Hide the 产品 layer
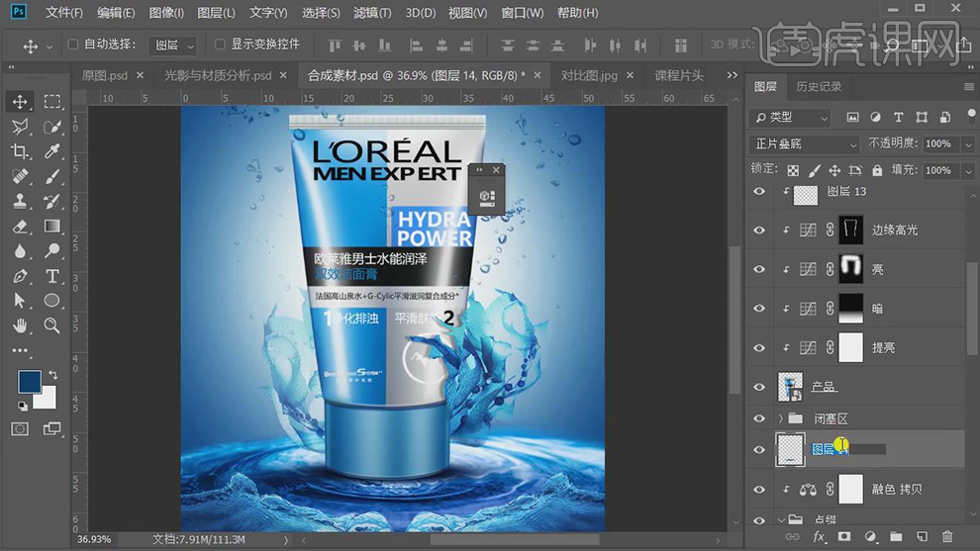 tap(759, 387)
